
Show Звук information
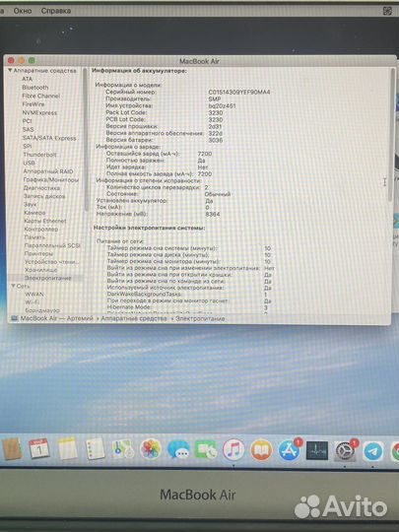[30, 205]
